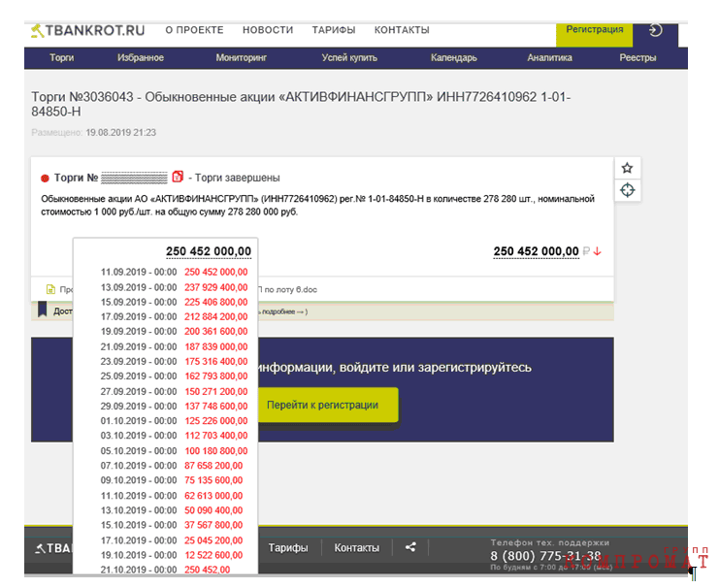Click the Торги №3036043 page title
This screenshot has width=719, height=588.
point(301,104)
